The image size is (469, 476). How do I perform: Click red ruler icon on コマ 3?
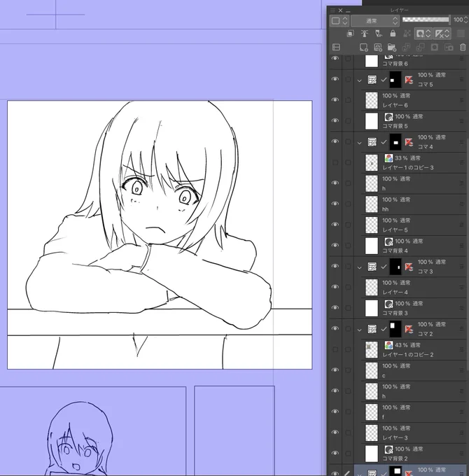click(409, 267)
